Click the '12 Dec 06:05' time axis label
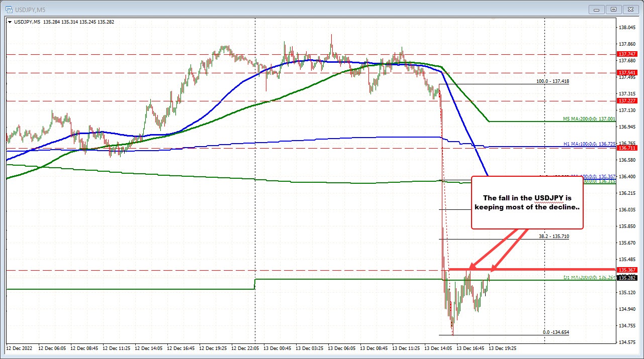 pos(52,347)
